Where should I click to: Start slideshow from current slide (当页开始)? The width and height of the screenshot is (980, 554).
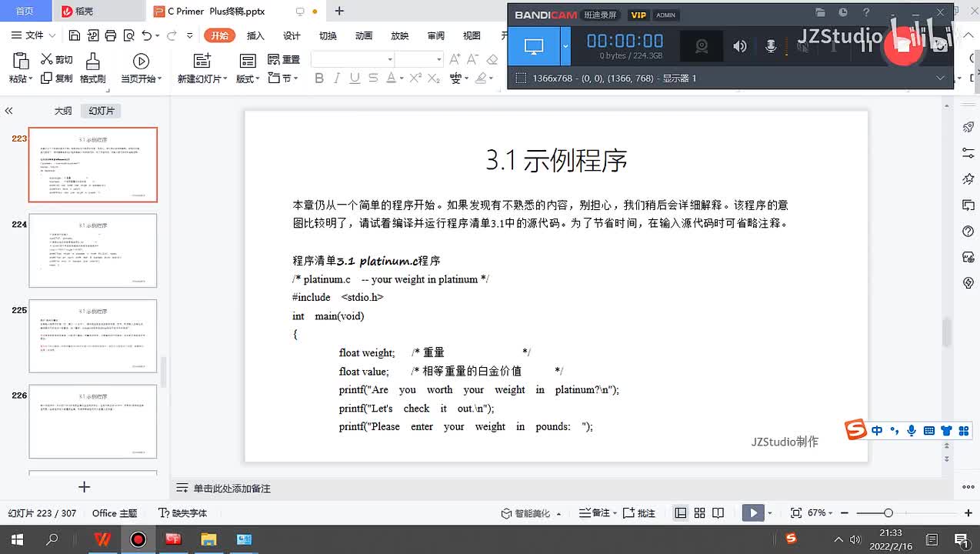point(141,68)
